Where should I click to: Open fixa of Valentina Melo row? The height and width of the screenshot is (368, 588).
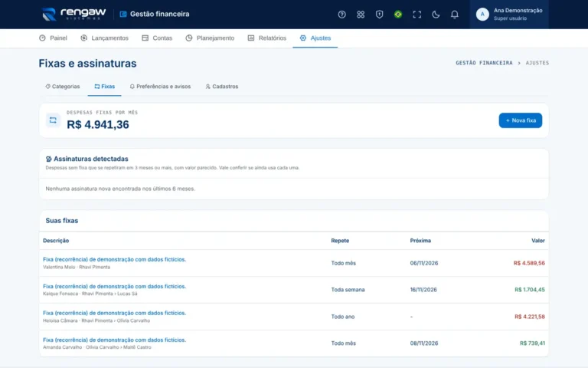coord(114,259)
